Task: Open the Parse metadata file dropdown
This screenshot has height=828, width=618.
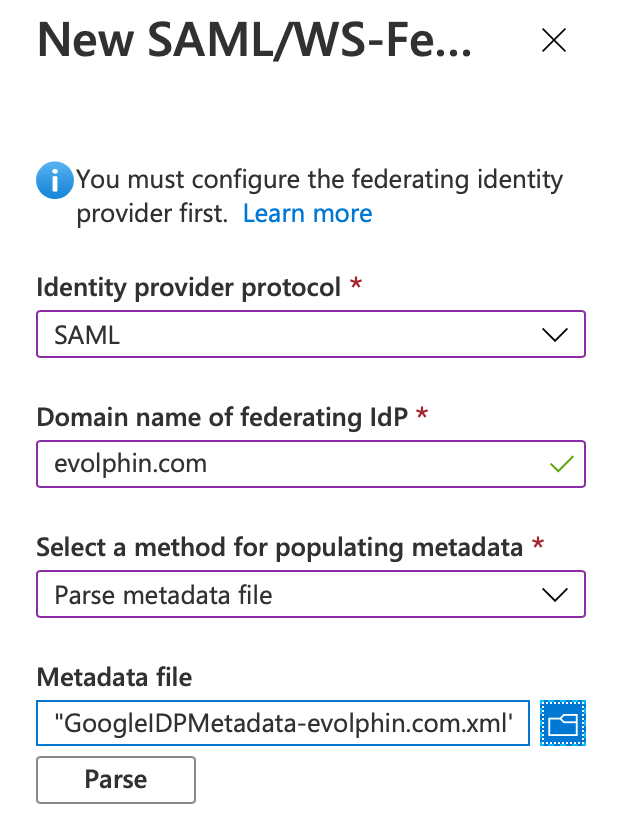Action: 311,594
